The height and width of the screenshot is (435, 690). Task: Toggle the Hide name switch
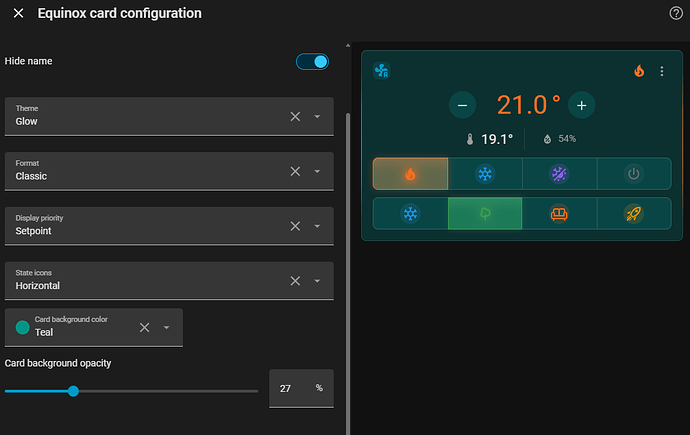point(312,62)
